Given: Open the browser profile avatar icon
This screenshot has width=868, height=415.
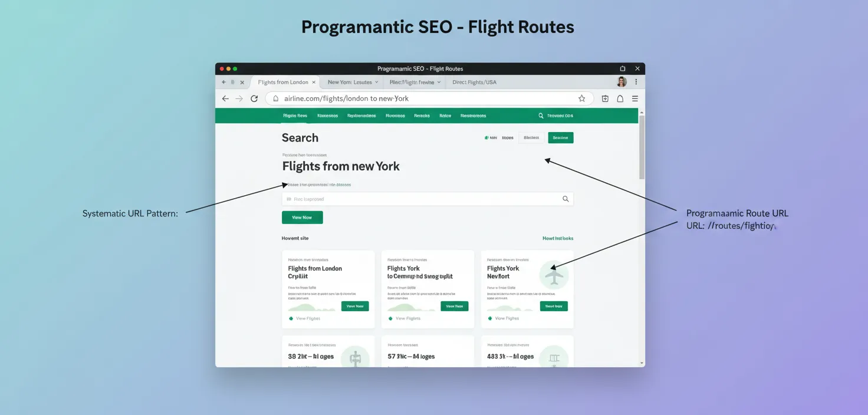Looking at the screenshot, I should (622, 81).
